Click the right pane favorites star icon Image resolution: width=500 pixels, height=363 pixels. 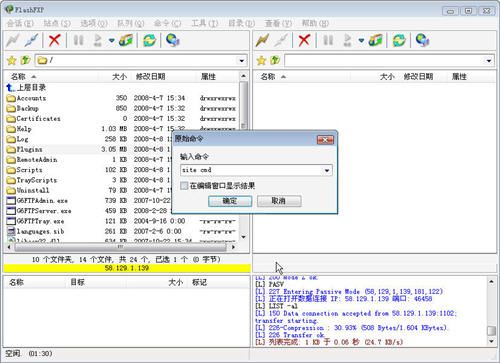coord(261,60)
